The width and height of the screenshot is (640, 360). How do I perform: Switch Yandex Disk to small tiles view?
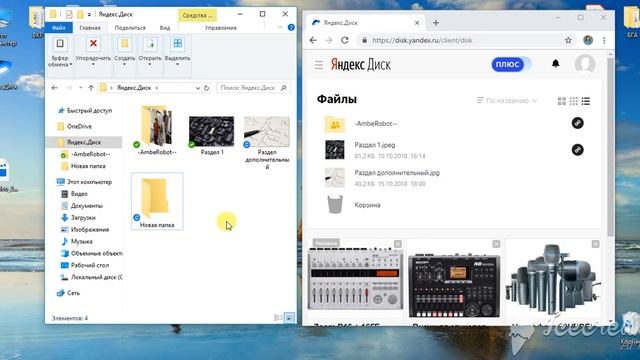[573, 101]
